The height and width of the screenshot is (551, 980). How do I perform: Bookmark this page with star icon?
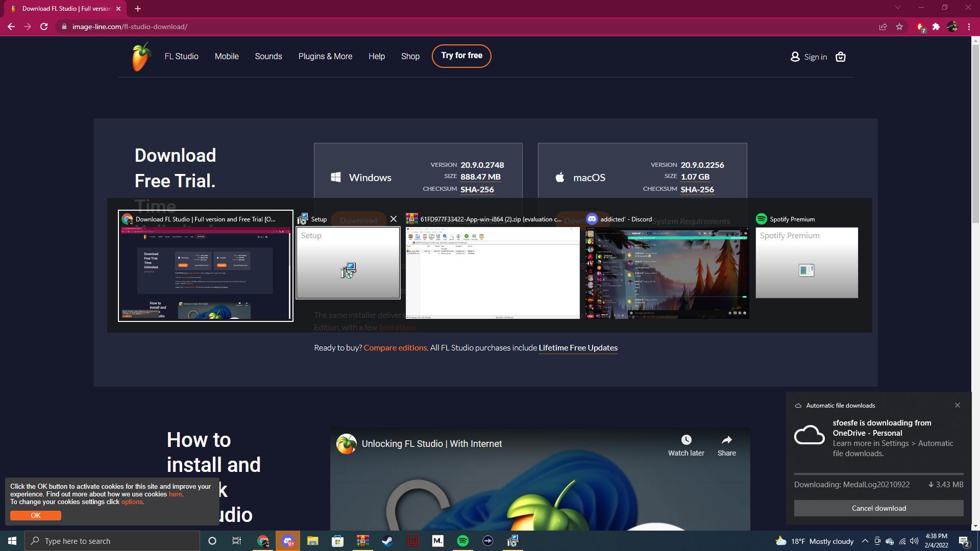[x=899, y=27]
